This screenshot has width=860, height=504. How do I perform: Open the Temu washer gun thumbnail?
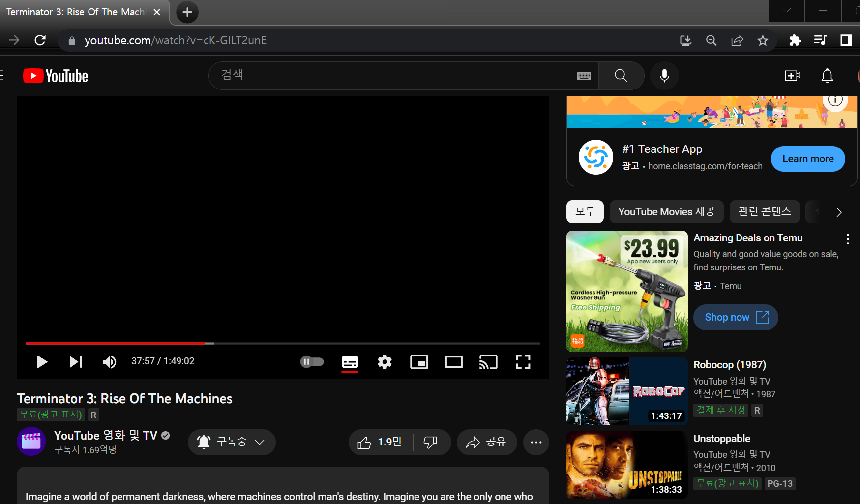point(627,291)
